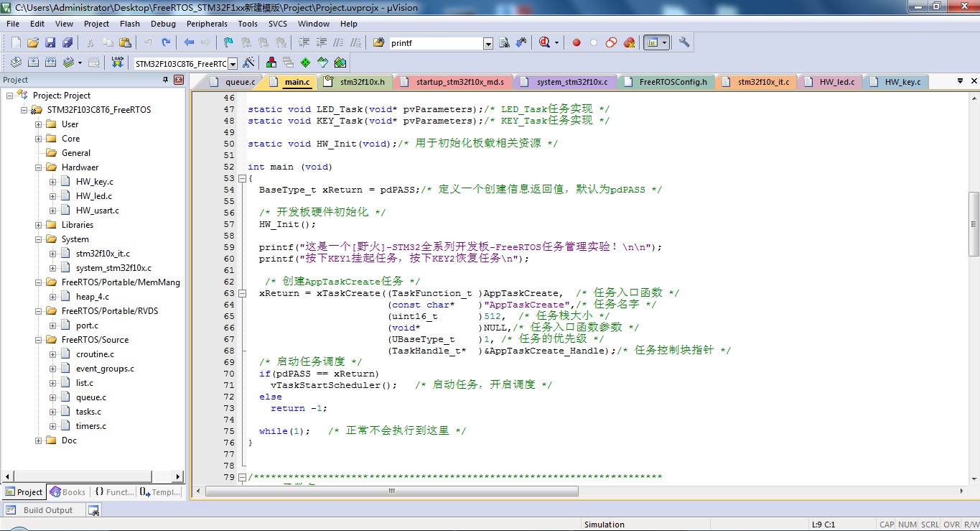This screenshot has height=531, width=980.
Task: Collapse the main function fold at line 53
Action: [x=242, y=178]
